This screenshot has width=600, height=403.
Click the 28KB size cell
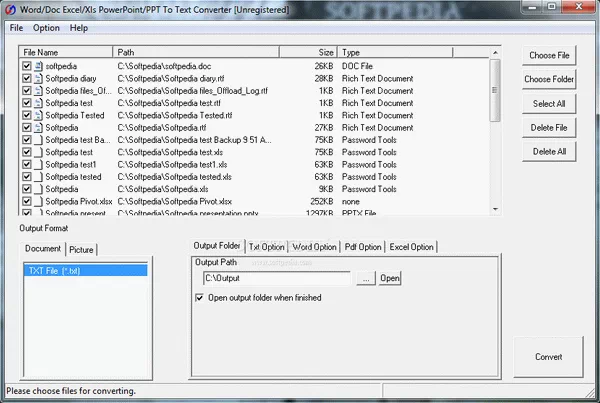[x=324, y=78]
